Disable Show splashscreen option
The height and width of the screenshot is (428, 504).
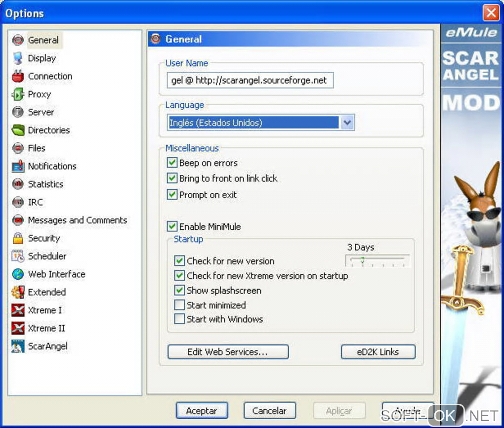(x=179, y=291)
